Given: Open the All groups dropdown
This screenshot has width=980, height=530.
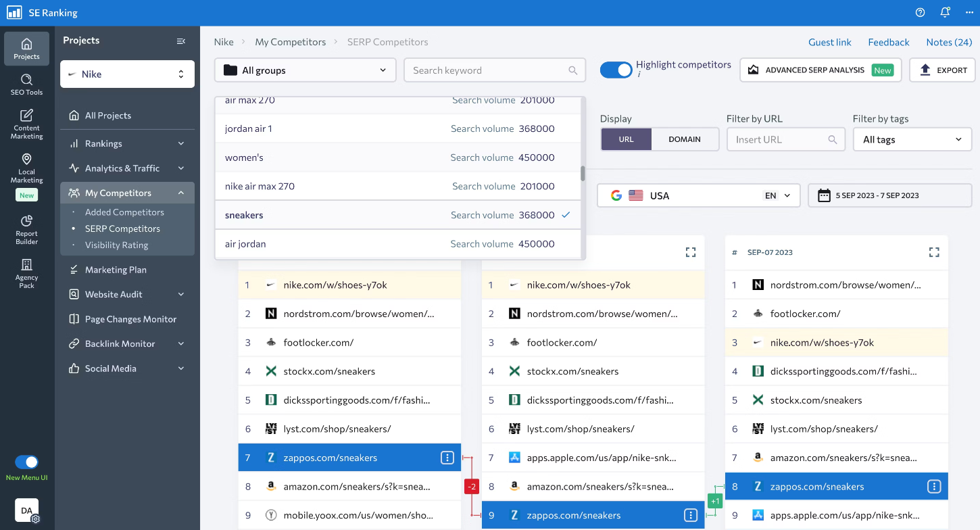Looking at the screenshot, I should pyautogui.click(x=305, y=70).
